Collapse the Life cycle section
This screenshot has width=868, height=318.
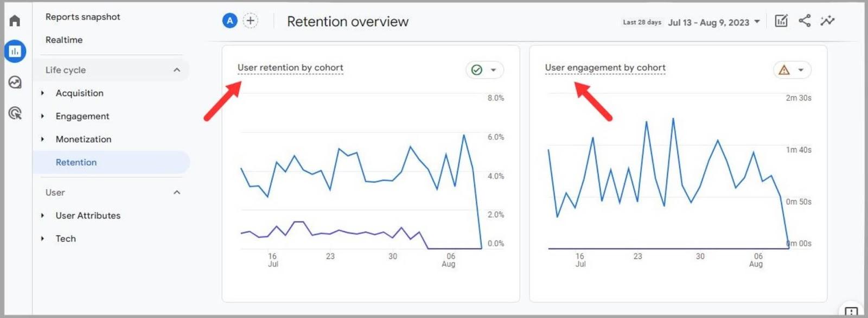176,70
